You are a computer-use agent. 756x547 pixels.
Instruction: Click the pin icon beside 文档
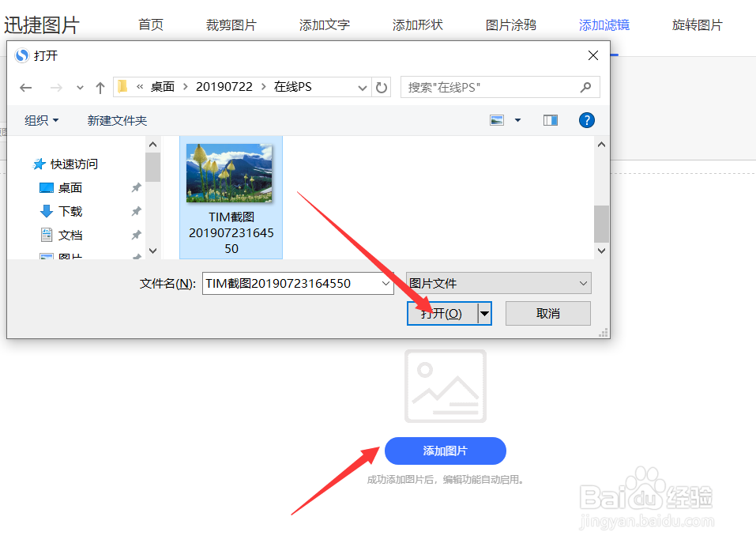pos(137,235)
